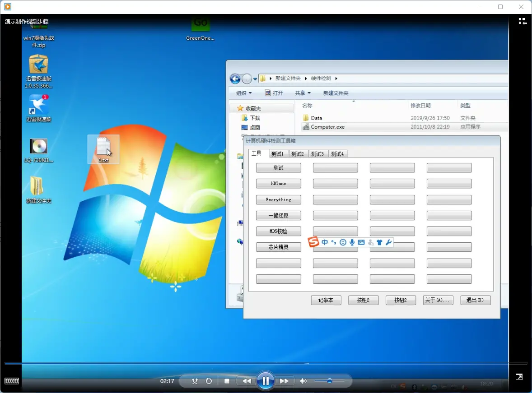Open the 共享 dropdown menu

[x=303, y=93]
